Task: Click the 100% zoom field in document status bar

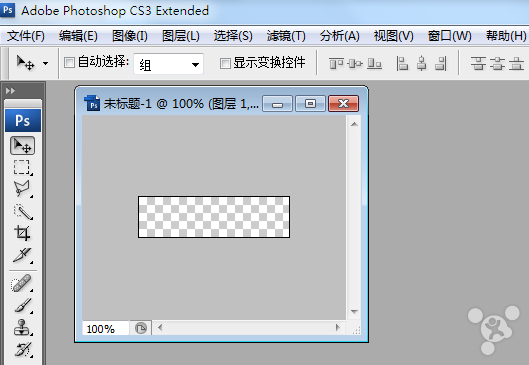Action: pyautogui.click(x=105, y=328)
